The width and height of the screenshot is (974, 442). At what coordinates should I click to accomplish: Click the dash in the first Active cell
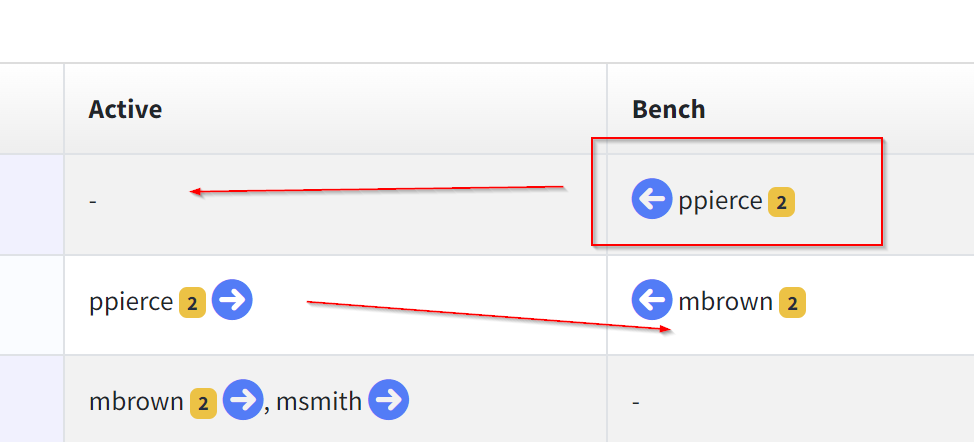point(93,202)
